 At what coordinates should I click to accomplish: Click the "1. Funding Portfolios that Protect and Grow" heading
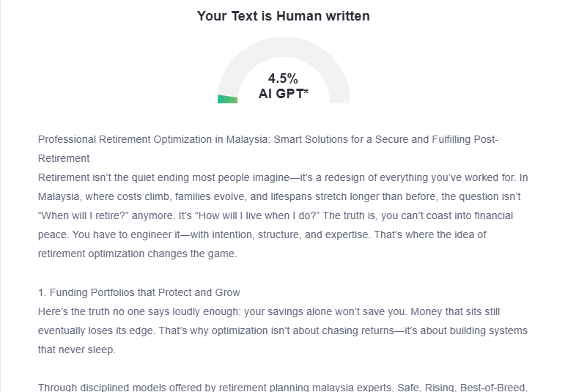click(x=139, y=292)
